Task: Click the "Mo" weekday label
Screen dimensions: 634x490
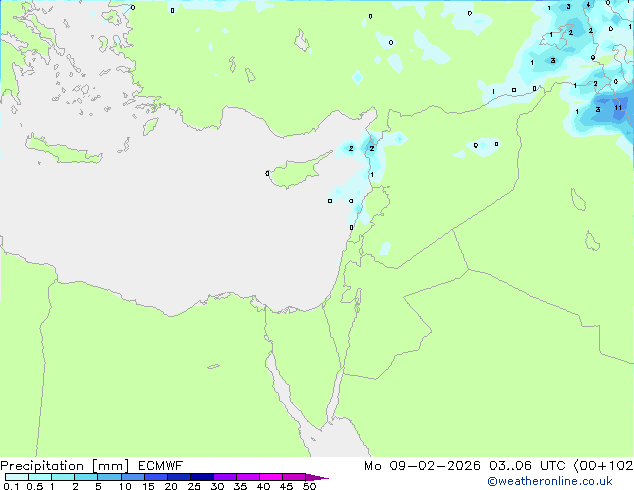Action: (x=372, y=466)
